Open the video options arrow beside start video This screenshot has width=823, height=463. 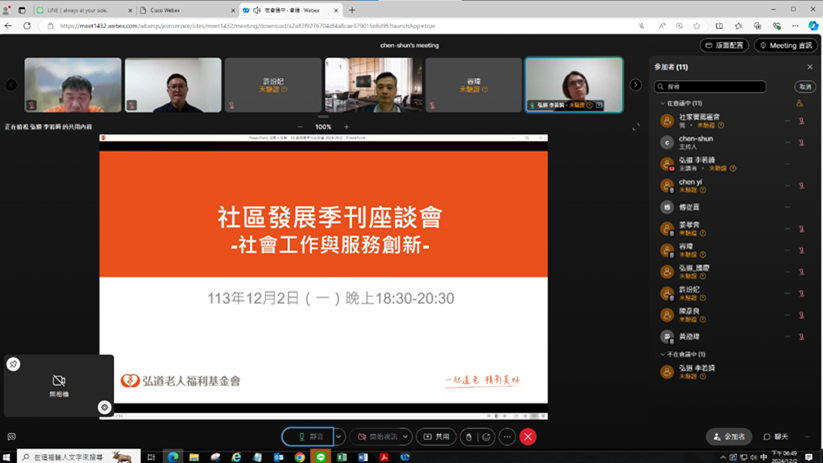click(406, 437)
